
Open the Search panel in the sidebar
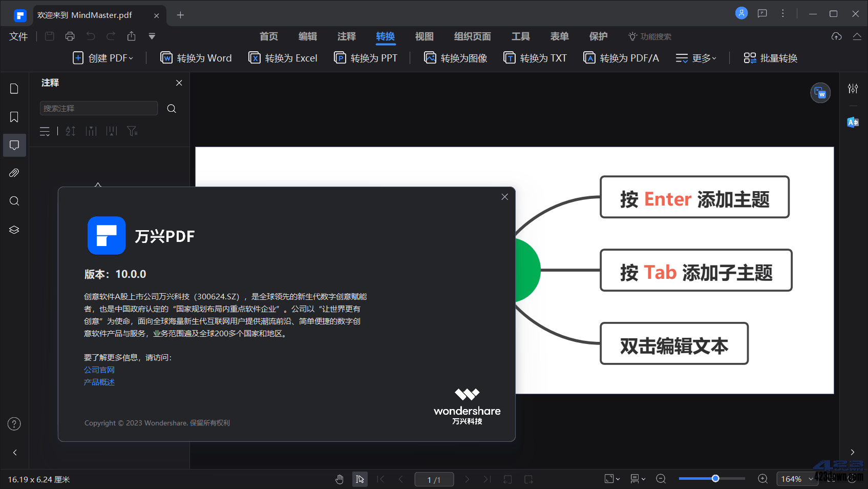click(x=14, y=201)
